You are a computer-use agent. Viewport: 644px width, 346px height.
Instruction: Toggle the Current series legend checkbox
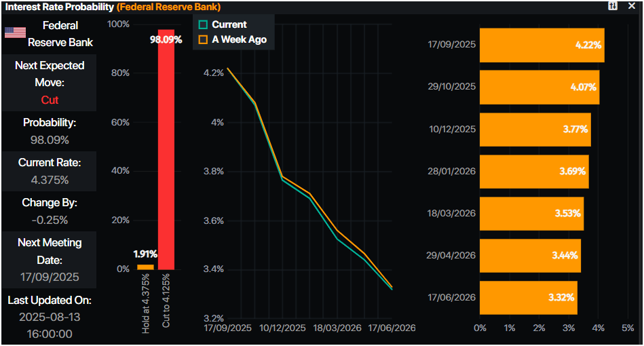pyautogui.click(x=203, y=24)
